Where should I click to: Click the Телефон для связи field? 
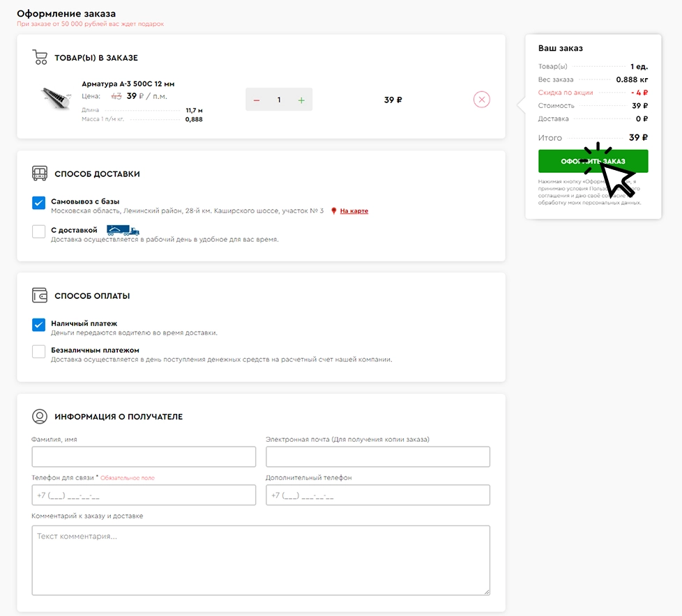coord(144,495)
